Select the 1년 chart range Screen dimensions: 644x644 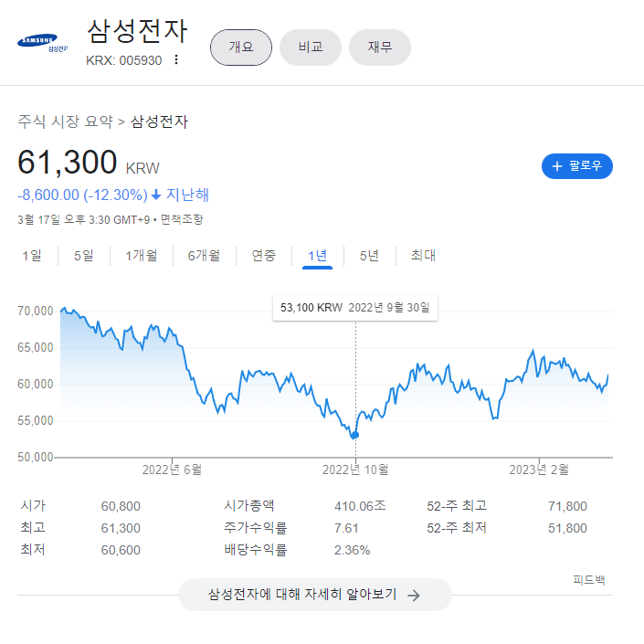pos(318,256)
